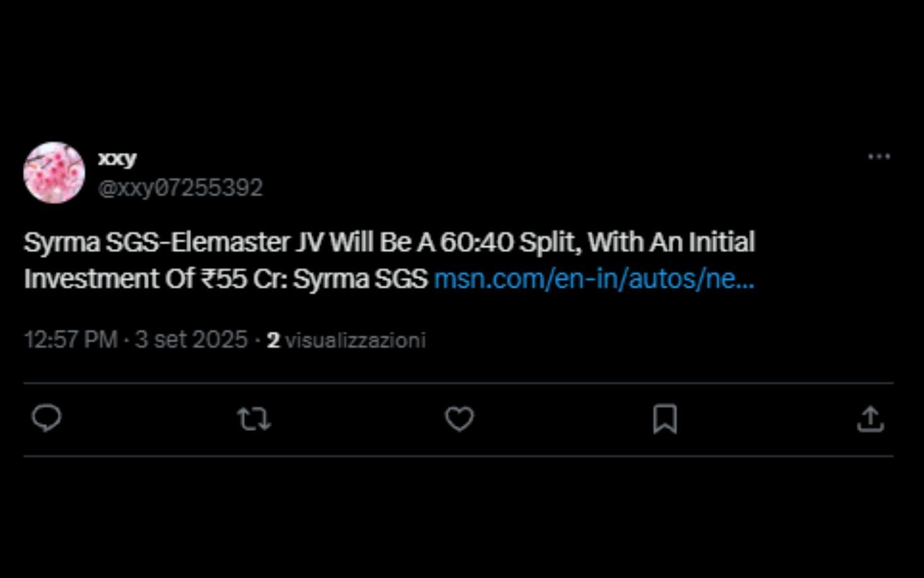Repost the Syrma SGS tweet
The height and width of the screenshot is (578, 924).
coord(254,419)
